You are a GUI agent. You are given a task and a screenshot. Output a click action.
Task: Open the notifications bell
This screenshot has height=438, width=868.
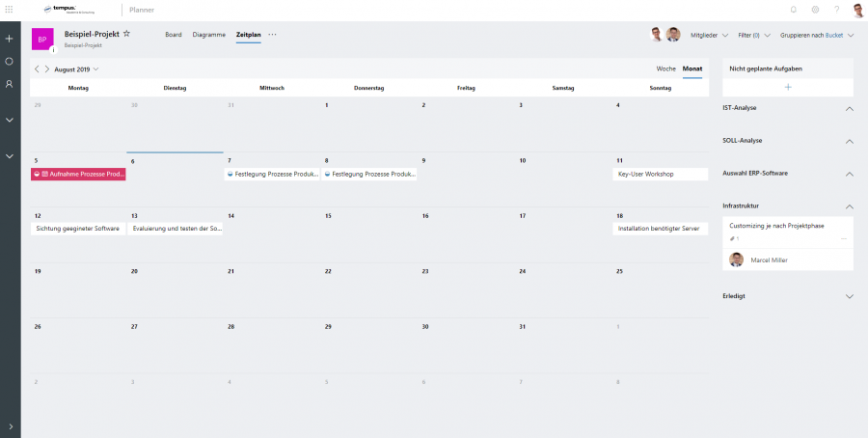[x=794, y=10]
